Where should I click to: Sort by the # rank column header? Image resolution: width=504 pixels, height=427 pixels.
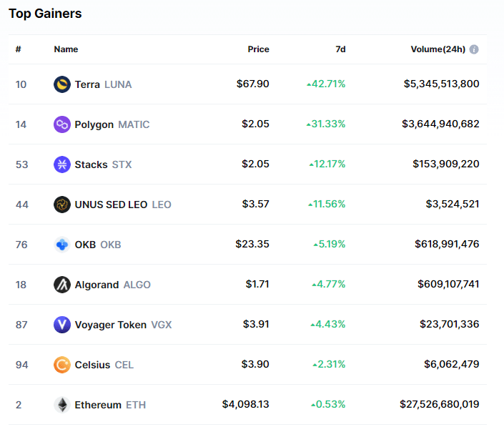click(x=19, y=49)
